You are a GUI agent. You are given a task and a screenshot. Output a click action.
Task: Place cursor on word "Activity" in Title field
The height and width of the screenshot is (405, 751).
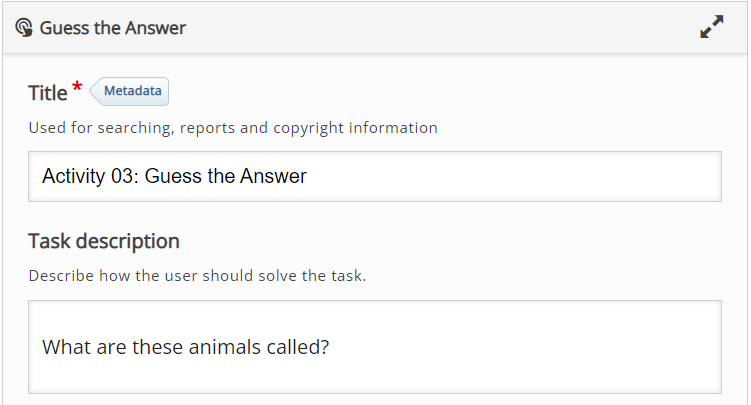(73, 176)
